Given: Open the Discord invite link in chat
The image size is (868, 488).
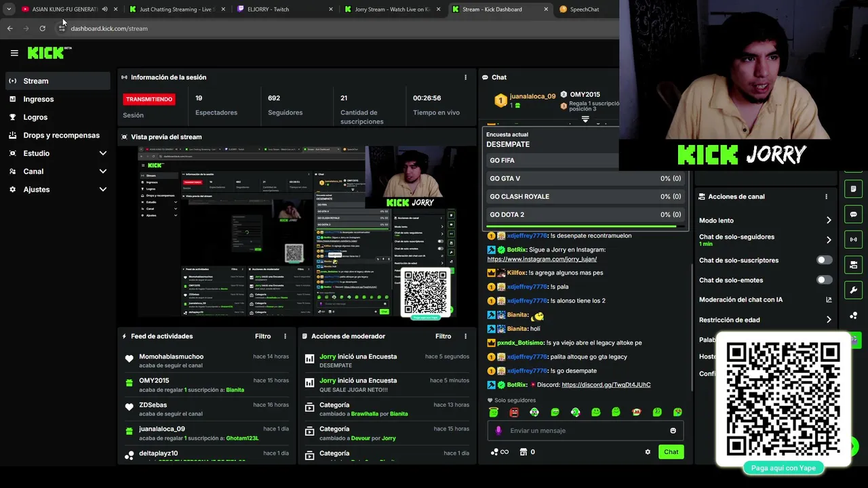Looking at the screenshot, I should point(606,384).
